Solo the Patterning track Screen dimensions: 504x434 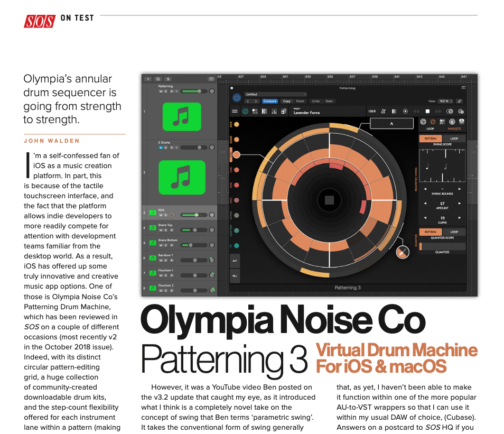166,91
